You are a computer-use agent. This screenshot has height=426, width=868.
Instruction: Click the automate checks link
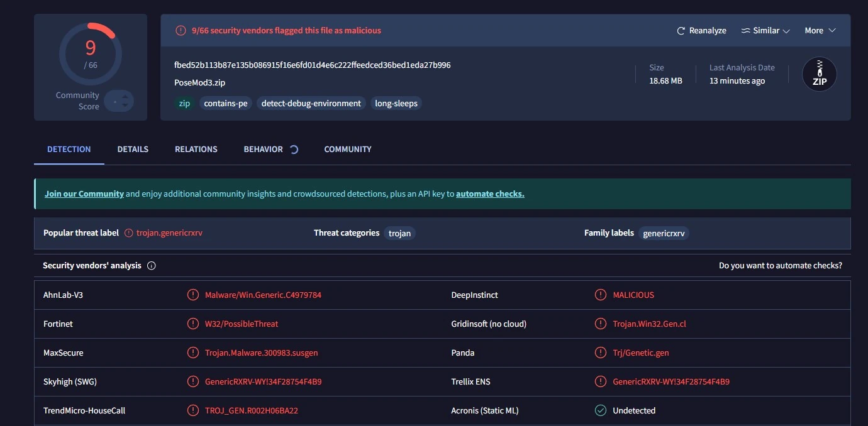click(490, 194)
